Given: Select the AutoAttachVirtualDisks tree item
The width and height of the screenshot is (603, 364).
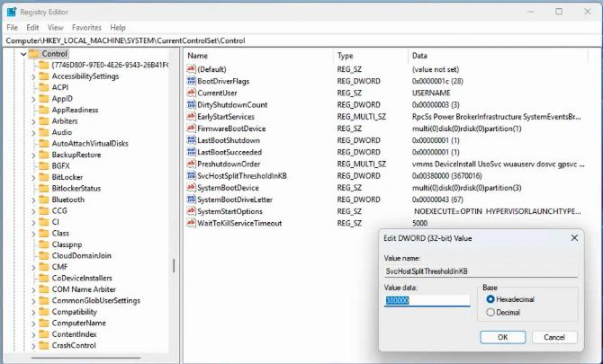Looking at the screenshot, I should (90, 144).
